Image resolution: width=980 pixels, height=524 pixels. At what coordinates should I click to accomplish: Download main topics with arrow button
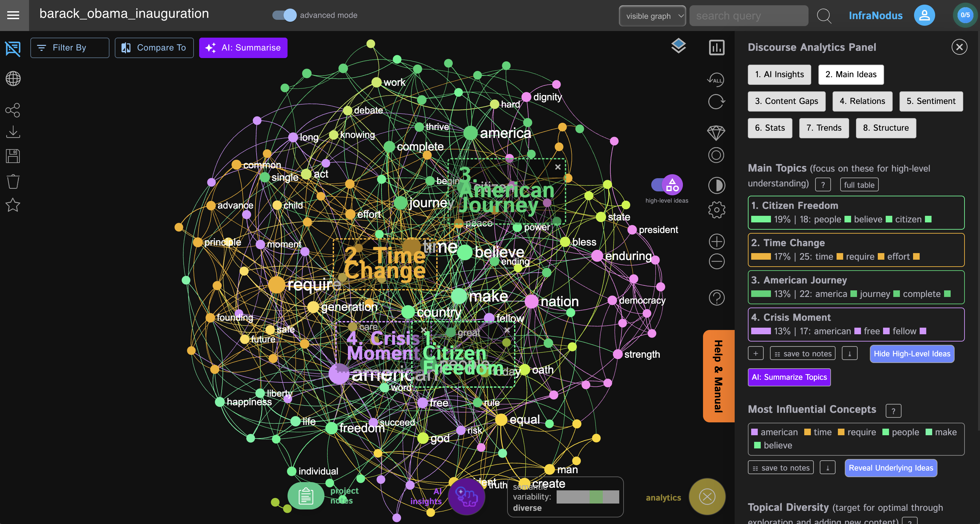(849, 353)
